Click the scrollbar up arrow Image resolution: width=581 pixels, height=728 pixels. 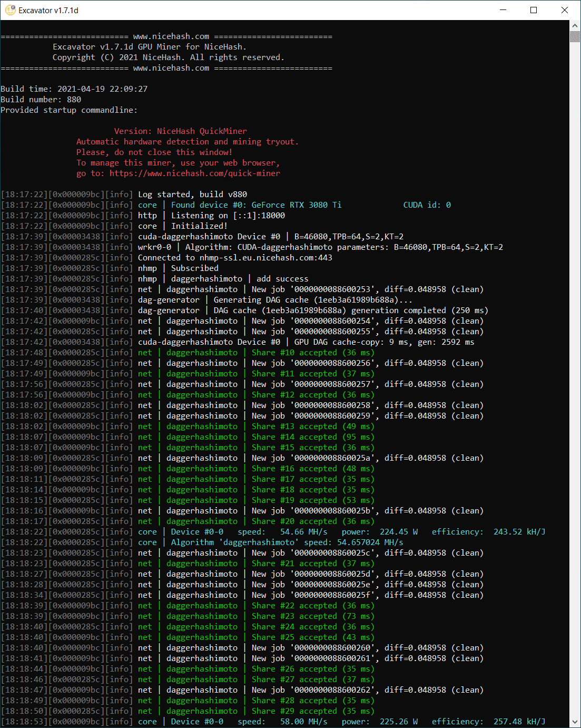pos(575,25)
